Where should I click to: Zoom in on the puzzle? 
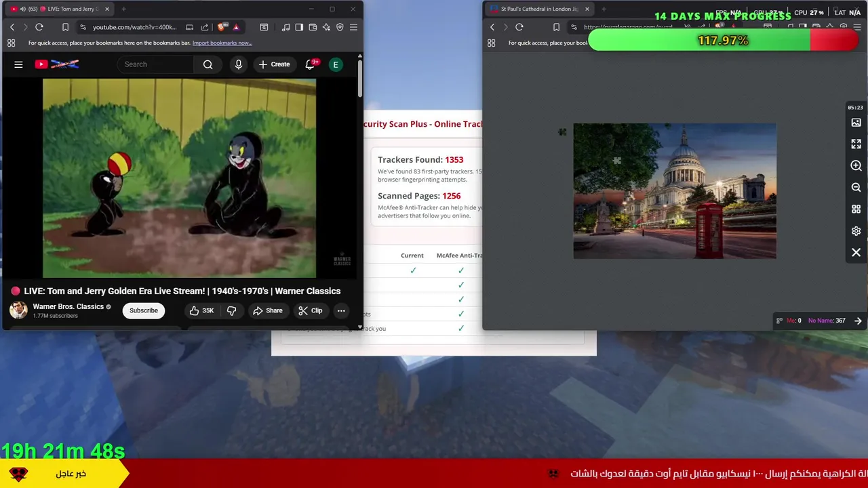pos(856,166)
